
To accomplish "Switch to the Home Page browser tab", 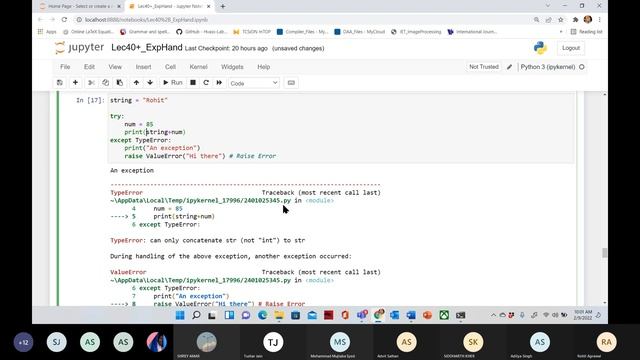I will coord(80,7).
